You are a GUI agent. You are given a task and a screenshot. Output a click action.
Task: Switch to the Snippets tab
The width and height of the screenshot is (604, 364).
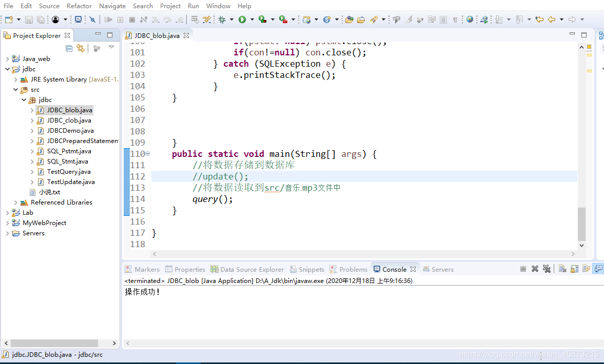307,269
